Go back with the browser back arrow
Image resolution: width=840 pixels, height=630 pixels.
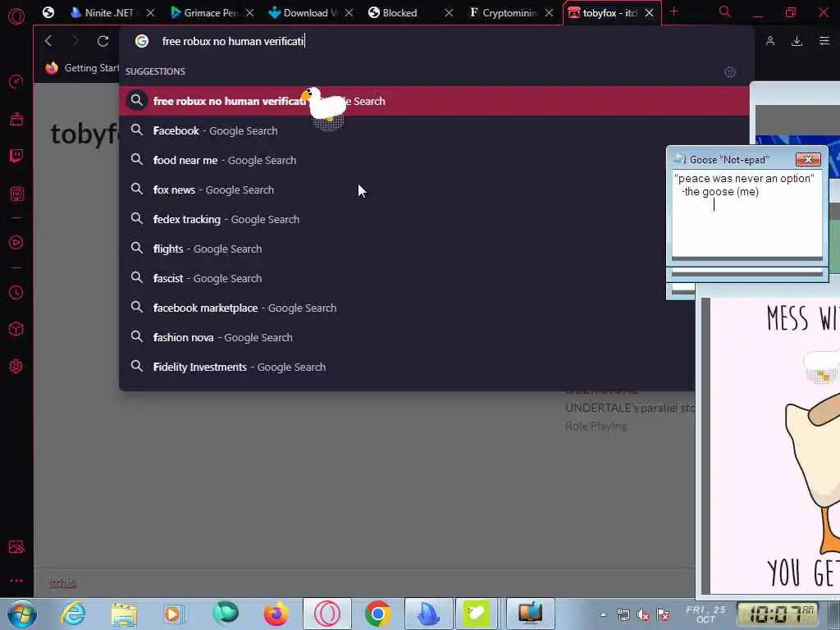[48, 41]
